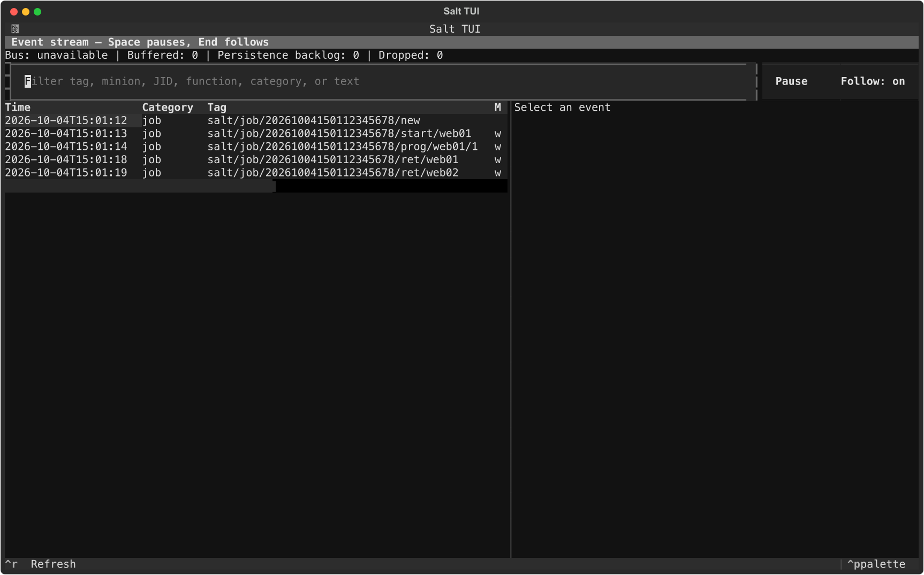This screenshot has width=924, height=575.
Task: Select the start/web01 event row
Action: point(256,134)
